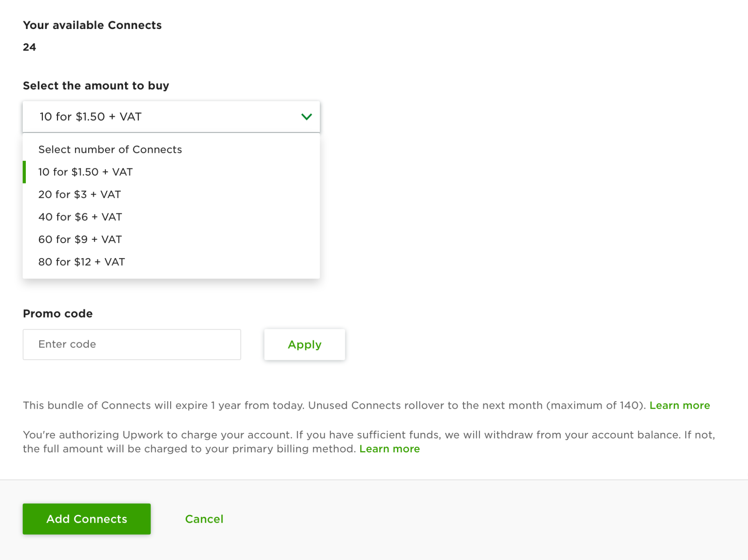Viewport: 748px width, 560px height.
Task: Cancel the Connects purchase
Action: pos(204,519)
